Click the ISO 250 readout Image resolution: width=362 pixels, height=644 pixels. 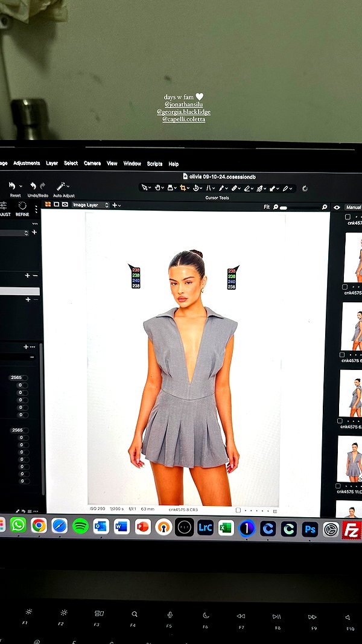[x=97, y=508]
